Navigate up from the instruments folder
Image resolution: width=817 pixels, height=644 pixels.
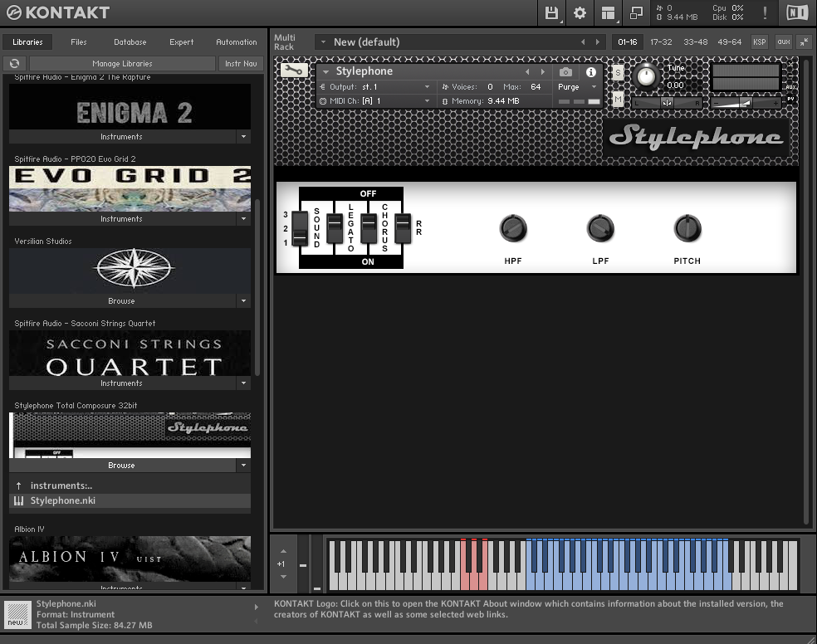tap(19, 485)
